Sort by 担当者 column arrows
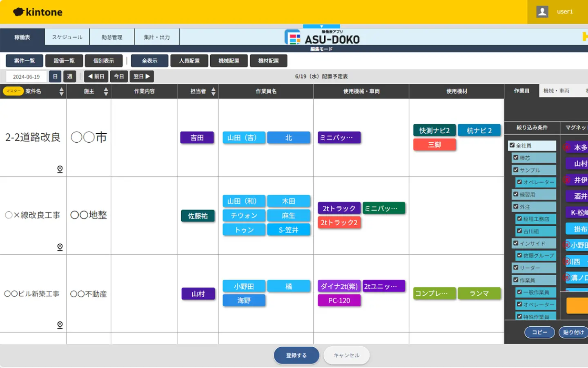The image size is (588, 368). (213, 91)
